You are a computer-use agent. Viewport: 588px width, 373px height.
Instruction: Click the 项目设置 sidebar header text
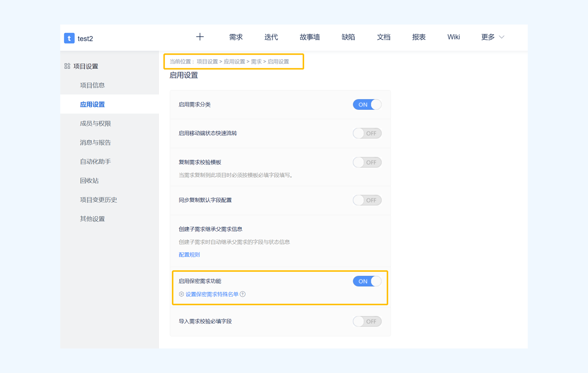[x=86, y=66]
